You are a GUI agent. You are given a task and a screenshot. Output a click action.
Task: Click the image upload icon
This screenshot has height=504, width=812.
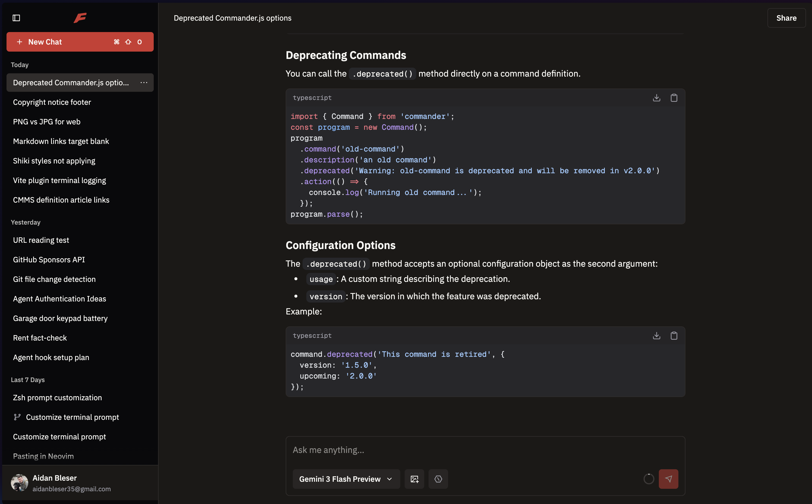point(414,479)
